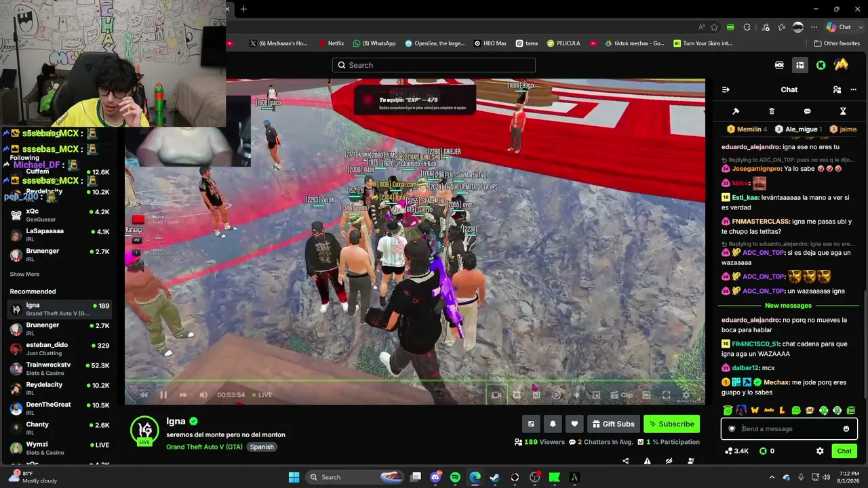This screenshot has width=868, height=488.
Task: Share the stream using the share icon
Action: [626, 461]
